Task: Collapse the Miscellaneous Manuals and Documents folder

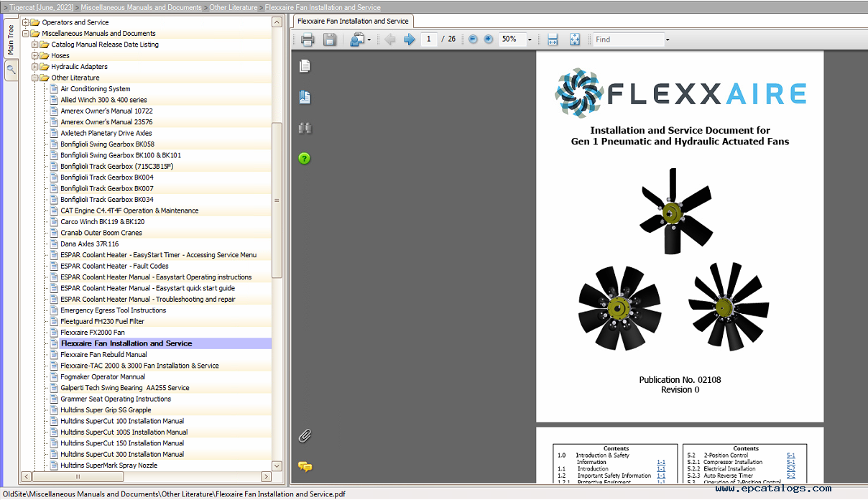Action: [x=26, y=33]
